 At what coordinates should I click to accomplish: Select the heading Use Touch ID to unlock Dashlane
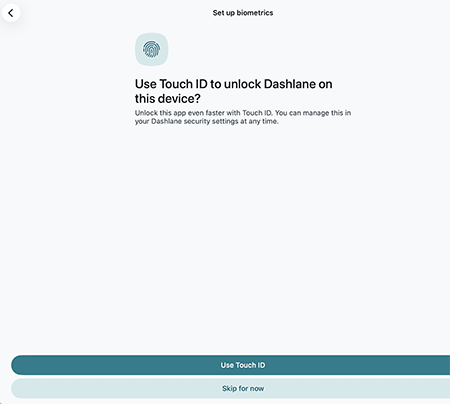pos(233,91)
